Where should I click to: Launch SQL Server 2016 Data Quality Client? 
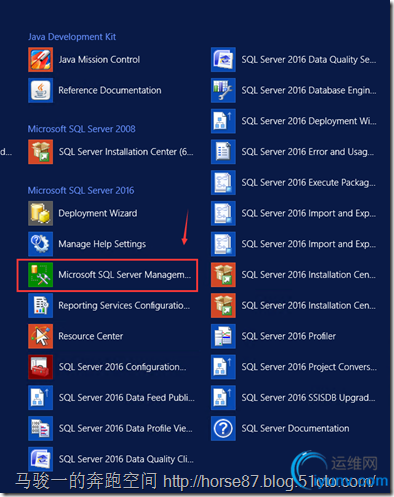click(111, 459)
